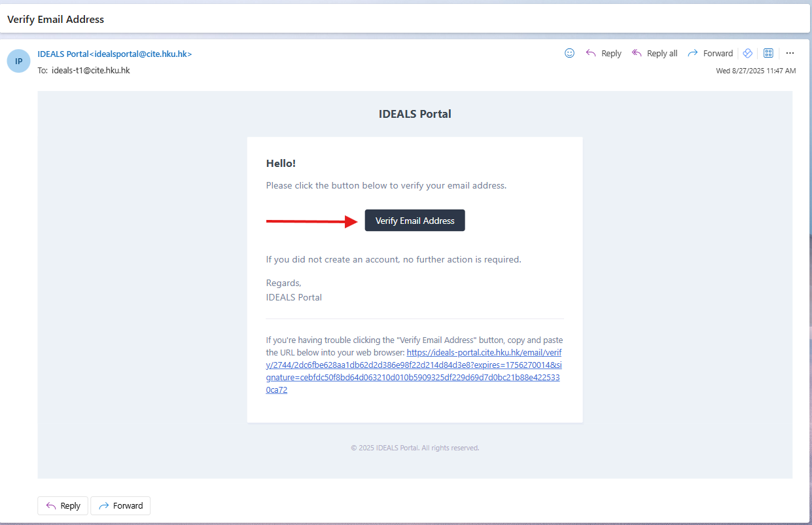Click the IP sender avatar
Image resolution: width=812 pixels, height=525 pixels.
[18, 61]
